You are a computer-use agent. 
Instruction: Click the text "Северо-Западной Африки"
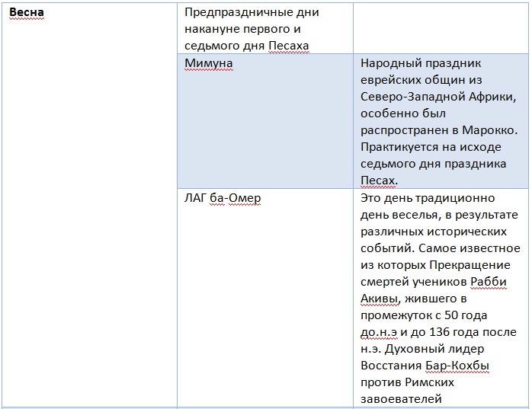[x=440, y=97]
